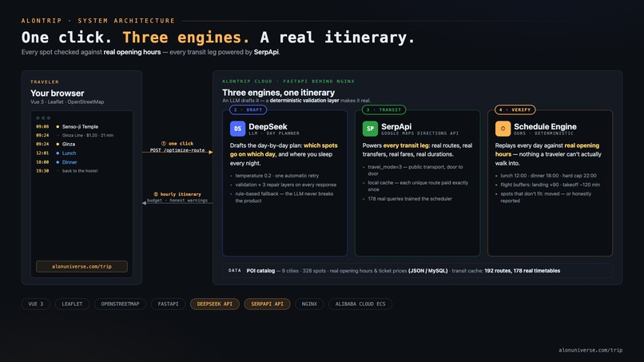Click the 19:30 time entry
The height and width of the screenshot is (362, 644).
click(x=42, y=170)
